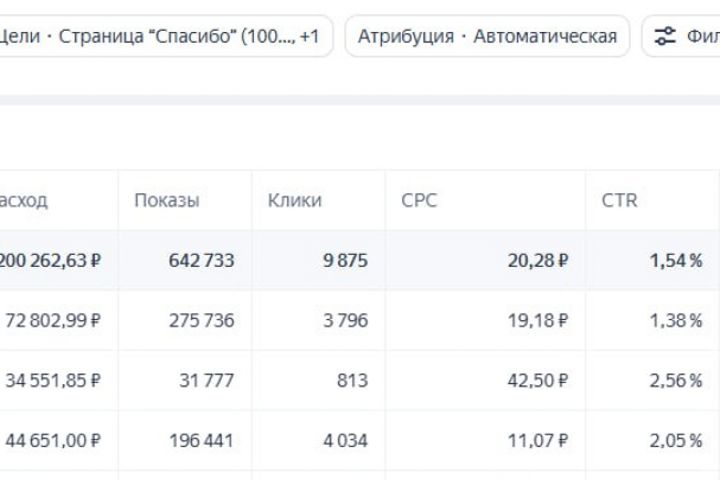
Task: Click the filter sliders icon
Action: click(x=665, y=37)
